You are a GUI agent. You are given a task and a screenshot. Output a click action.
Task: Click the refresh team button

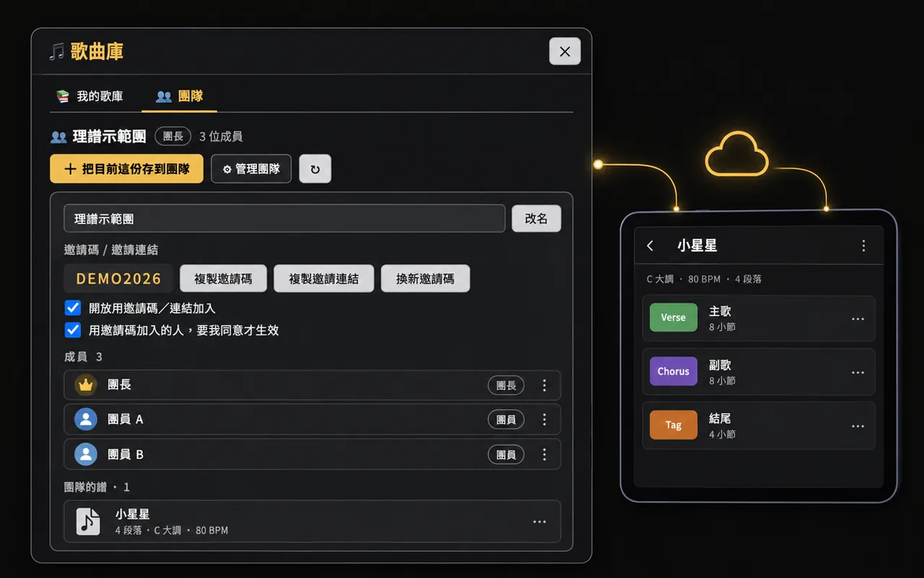pyautogui.click(x=315, y=169)
